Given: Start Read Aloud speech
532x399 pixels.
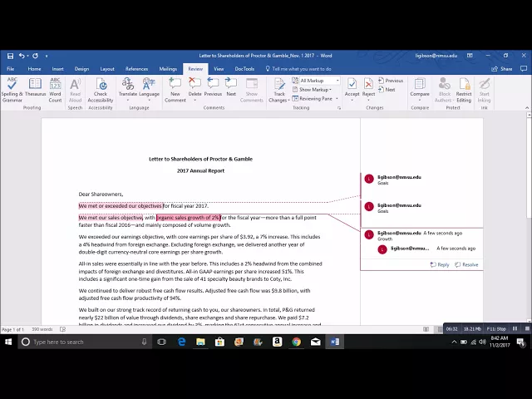Looking at the screenshot, I should coord(75,90).
